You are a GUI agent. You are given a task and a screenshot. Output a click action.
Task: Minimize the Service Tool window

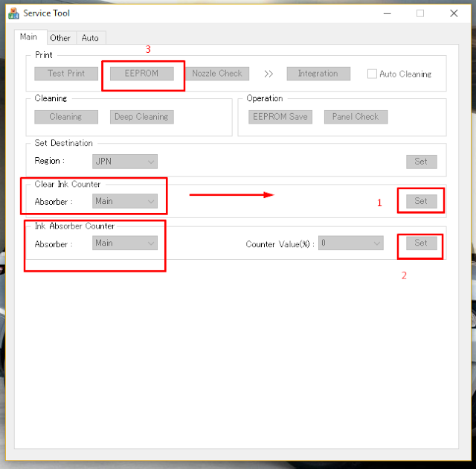tap(387, 13)
